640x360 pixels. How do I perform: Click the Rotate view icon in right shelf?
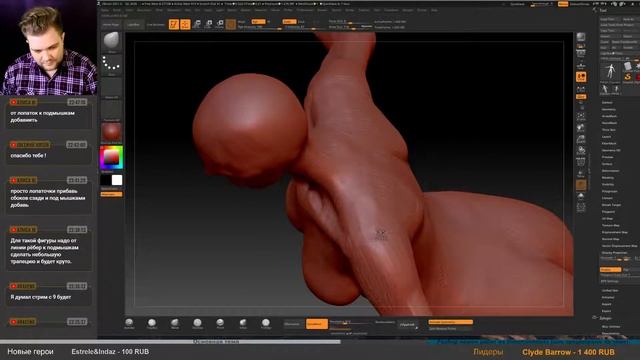click(581, 151)
